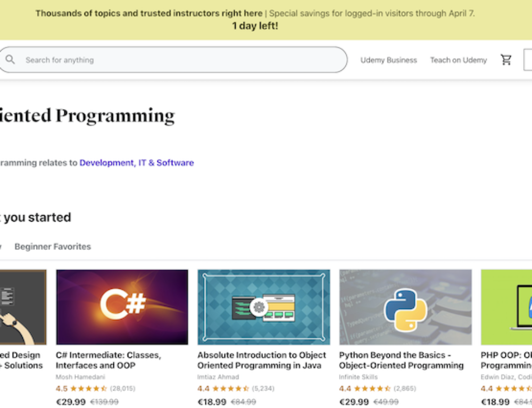532x408 pixels.
Task: Click the €29.99 price on C# course
Action: click(71, 402)
